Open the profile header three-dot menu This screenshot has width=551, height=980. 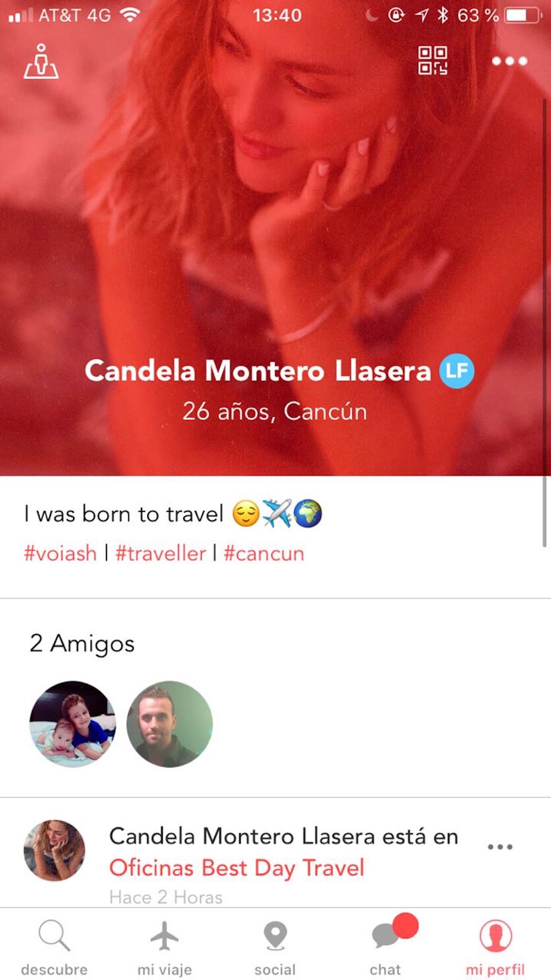[510, 61]
